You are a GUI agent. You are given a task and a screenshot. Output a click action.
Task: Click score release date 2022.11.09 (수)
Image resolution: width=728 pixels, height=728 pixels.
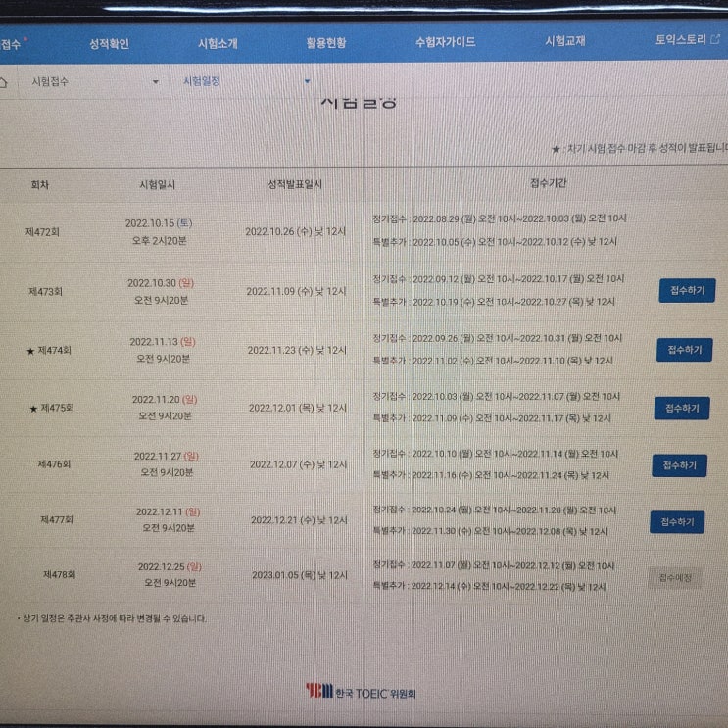[296, 291]
